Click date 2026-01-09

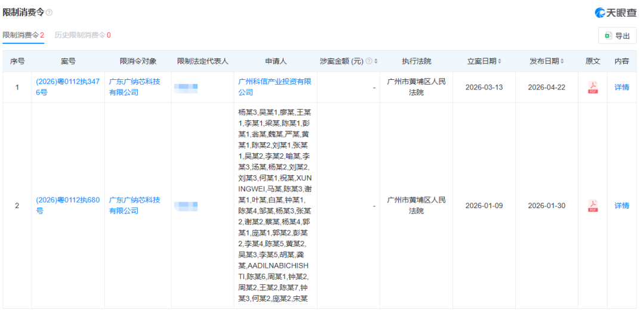point(484,206)
